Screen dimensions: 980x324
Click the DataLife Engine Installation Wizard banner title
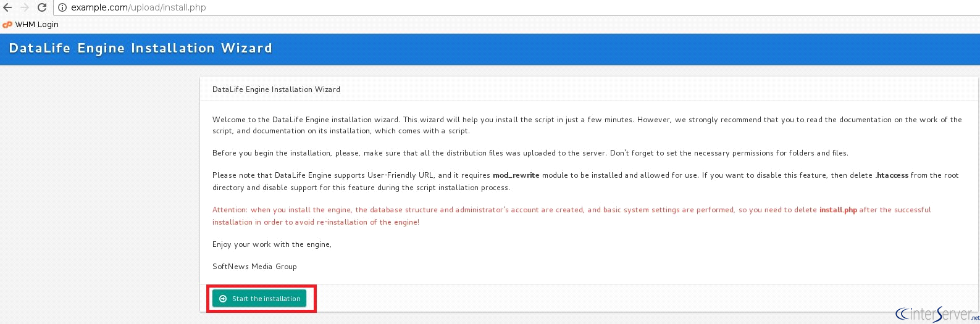(x=140, y=48)
